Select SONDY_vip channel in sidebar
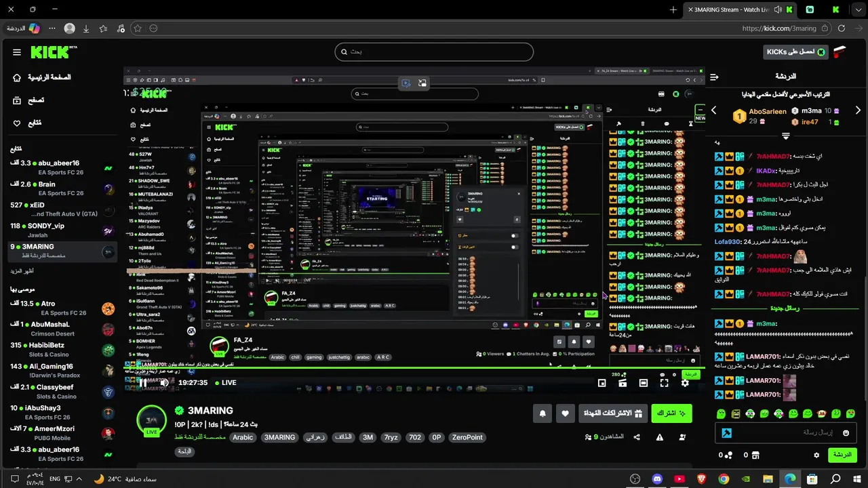 coord(61,230)
